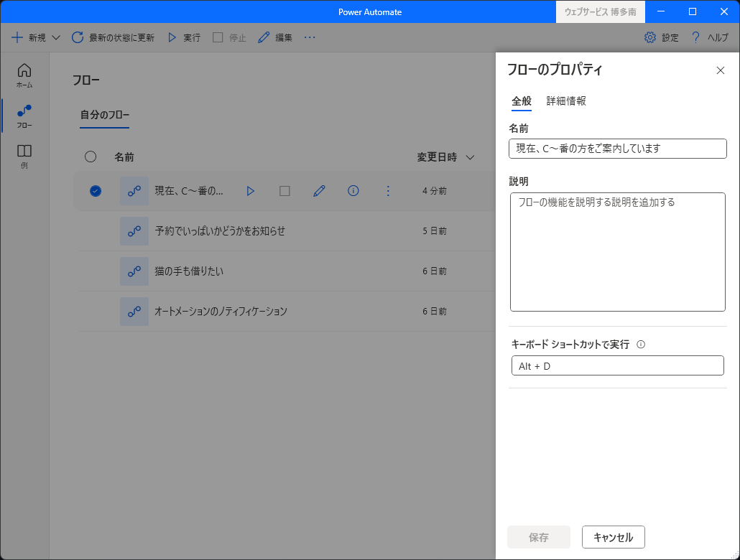Screen dimensions: 740x560
Task: Click the 名前 input field
Action: coord(618,149)
